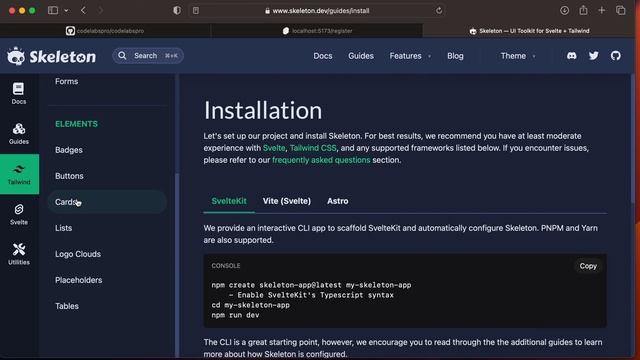Click the Safari sidebar toggle icon
The height and width of the screenshot is (360, 640).
(53, 11)
